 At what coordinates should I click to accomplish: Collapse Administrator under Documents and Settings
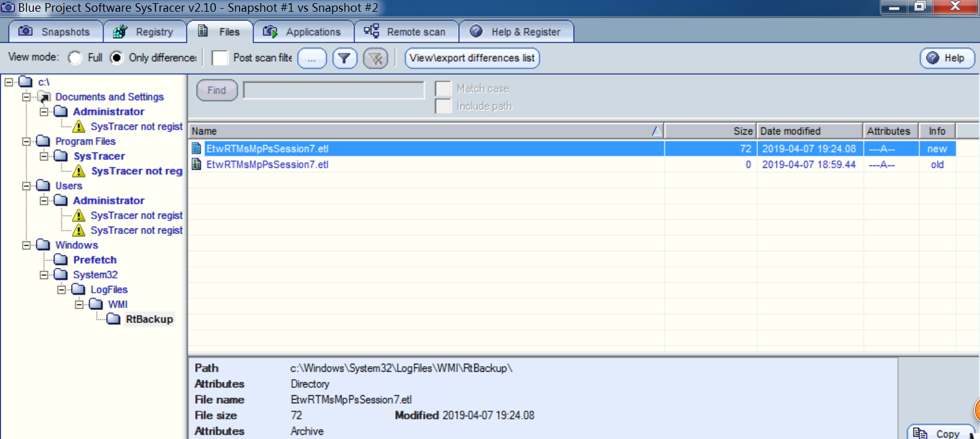click(x=44, y=112)
